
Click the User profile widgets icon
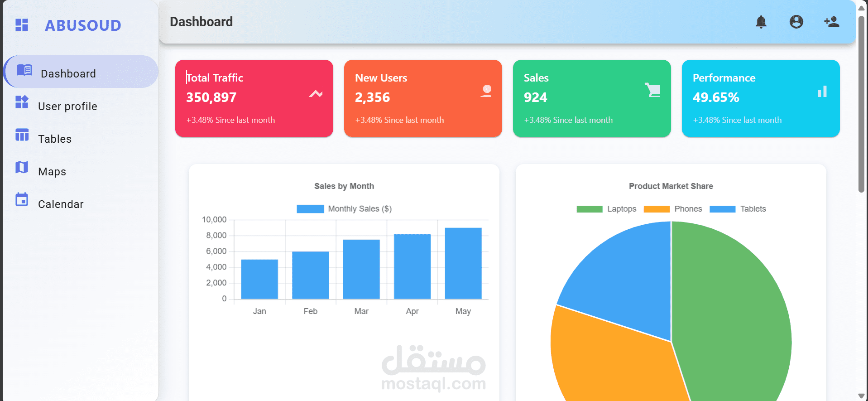pos(22,102)
